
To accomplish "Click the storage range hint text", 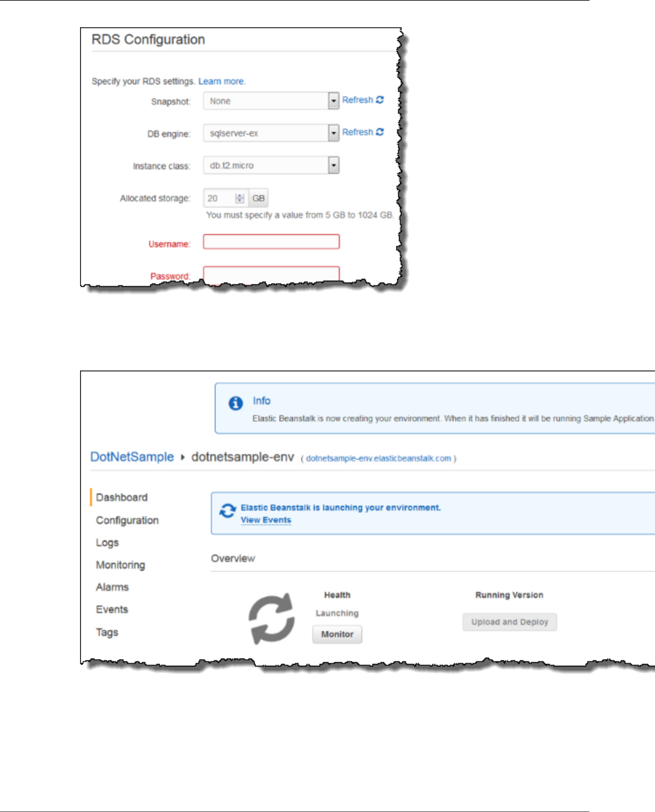I will tap(300, 215).
